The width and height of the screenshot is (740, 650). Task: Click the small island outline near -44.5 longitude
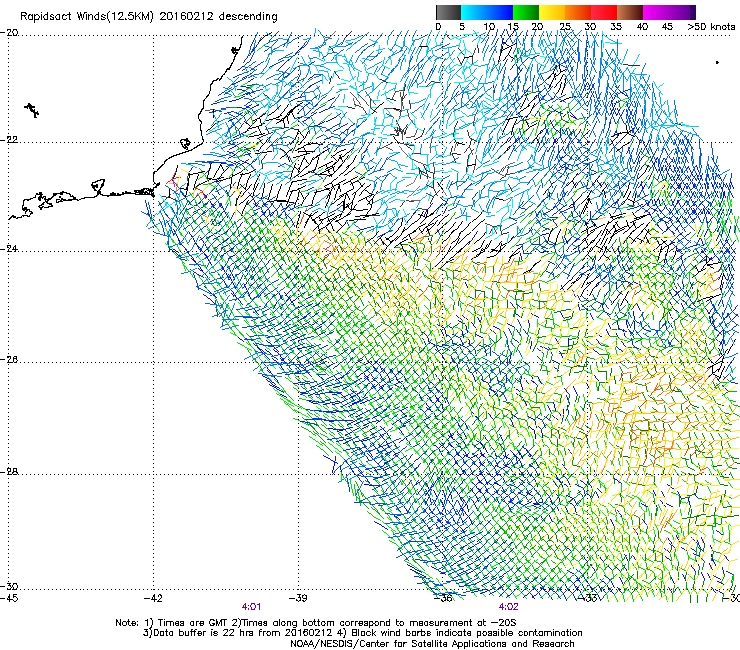tap(32, 110)
